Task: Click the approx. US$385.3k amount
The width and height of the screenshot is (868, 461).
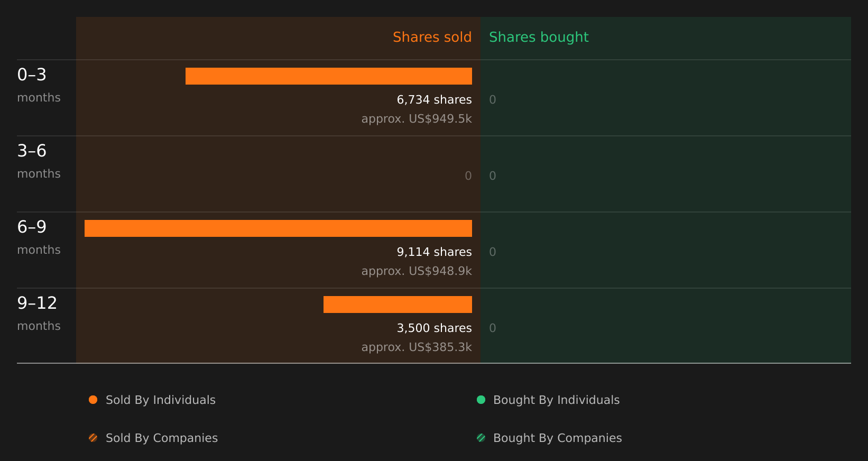Action: [x=417, y=347]
